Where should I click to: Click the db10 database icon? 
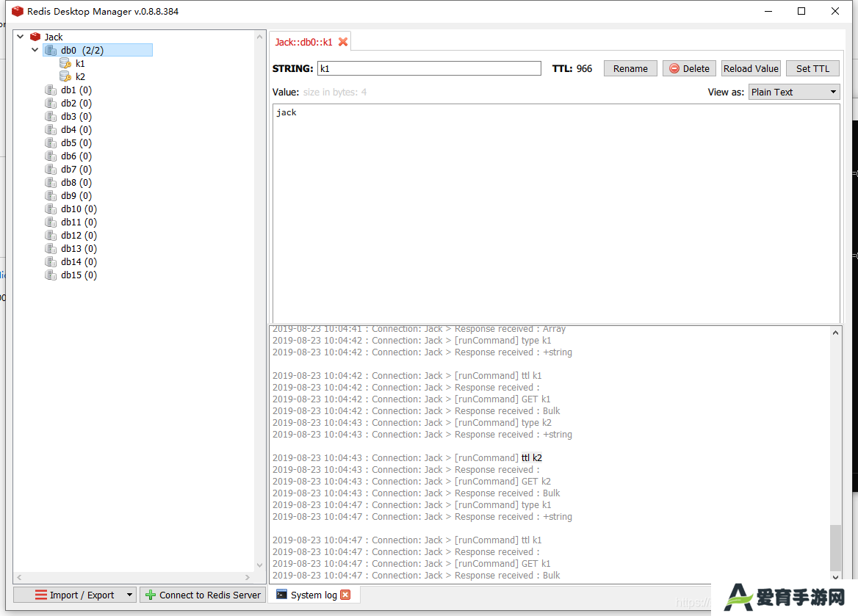(51, 209)
